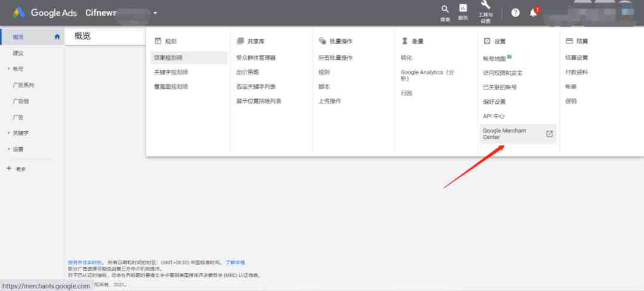Open 覆盖面规划师

click(171, 87)
